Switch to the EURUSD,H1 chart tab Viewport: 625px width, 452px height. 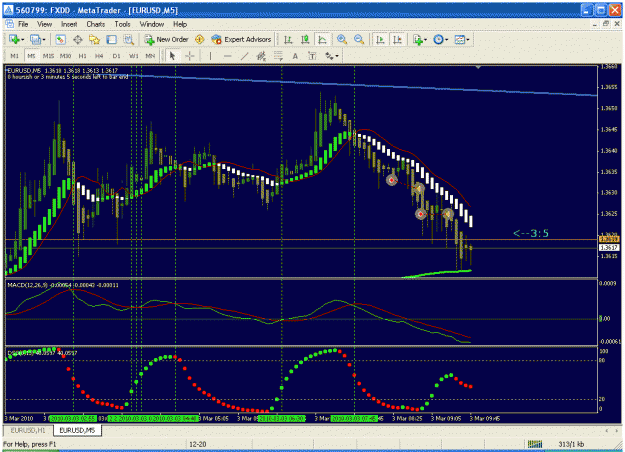coord(28,430)
